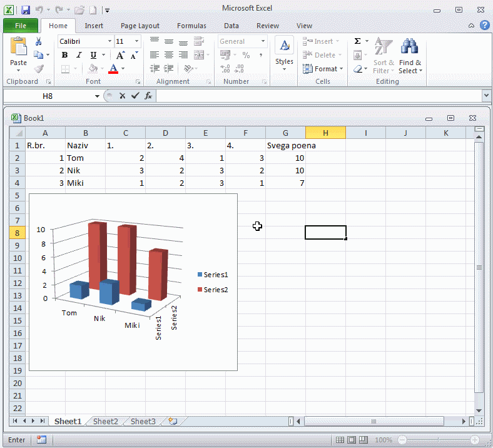Click the Find & Select binoculars icon
493x448 pixels.
pyautogui.click(x=410, y=48)
